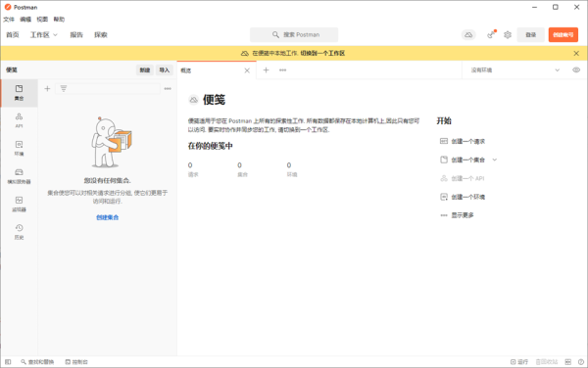Open the Monitors (监视器) sidebar tab
This screenshot has height=368, width=588.
[x=19, y=204]
